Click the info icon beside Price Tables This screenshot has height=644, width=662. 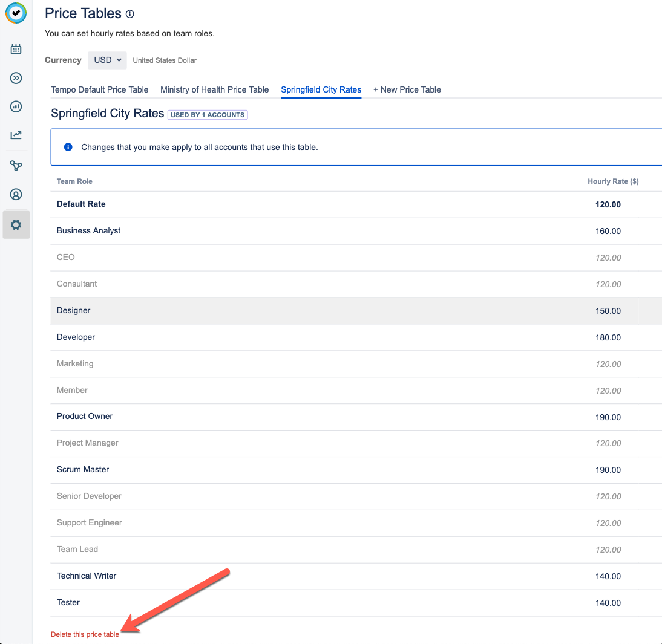coord(130,14)
